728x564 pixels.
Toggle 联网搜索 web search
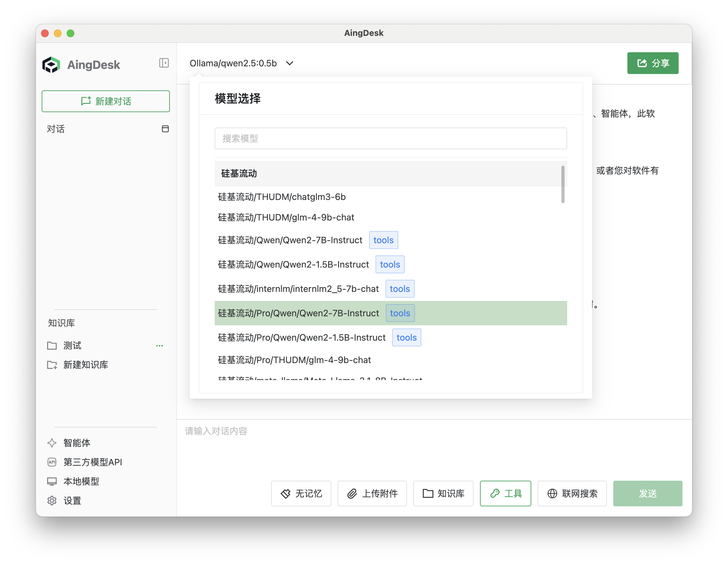[572, 493]
